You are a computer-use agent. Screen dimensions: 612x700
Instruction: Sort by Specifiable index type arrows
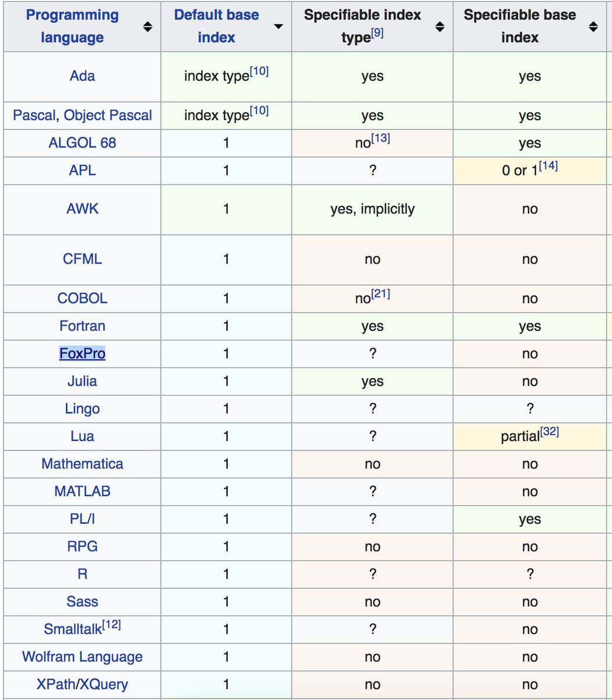point(440,27)
